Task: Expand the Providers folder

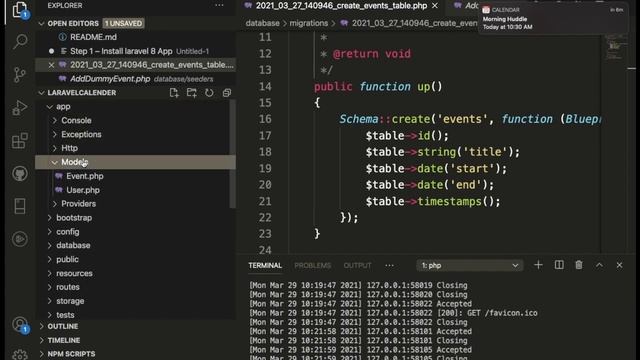Action: point(55,204)
